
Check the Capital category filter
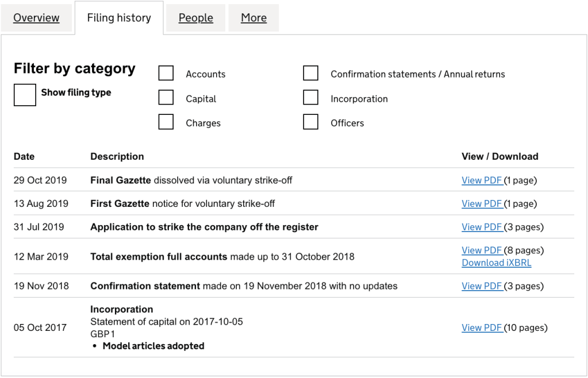[x=166, y=98]
